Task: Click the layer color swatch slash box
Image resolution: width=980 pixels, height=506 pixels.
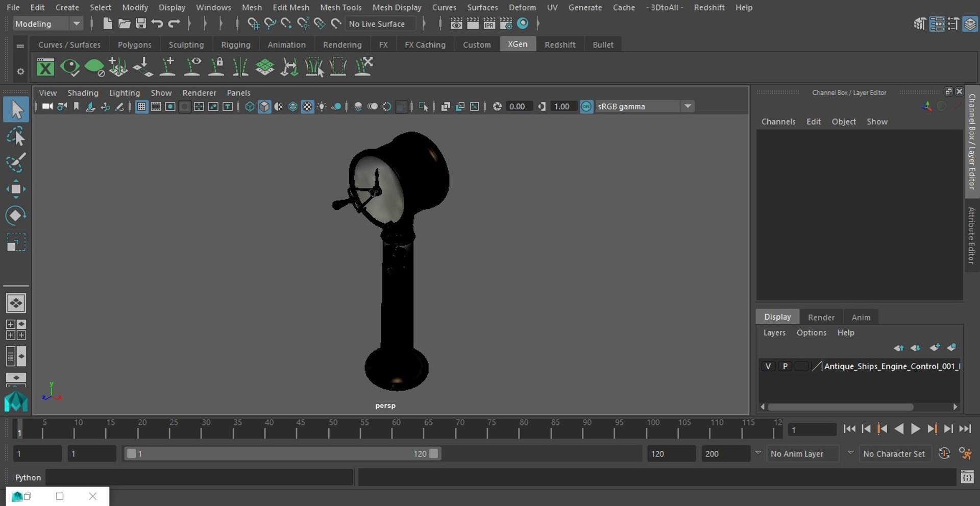Action: point(817,366)
